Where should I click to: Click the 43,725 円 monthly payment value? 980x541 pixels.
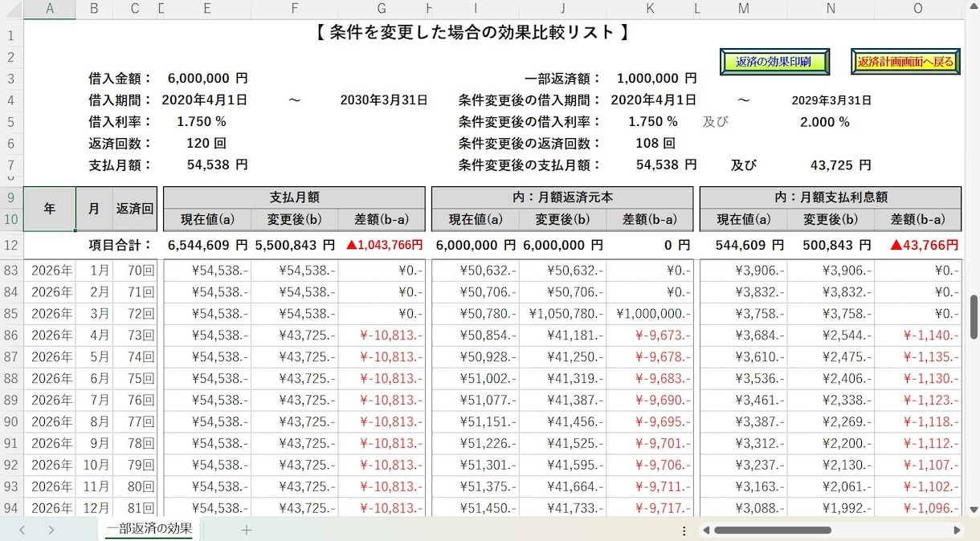pyautogui.click(x=840, y=165)
